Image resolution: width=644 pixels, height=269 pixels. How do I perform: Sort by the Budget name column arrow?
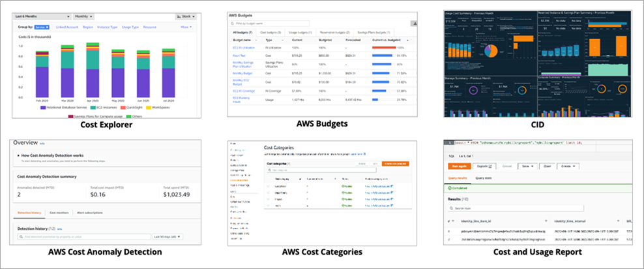[256, 40]
